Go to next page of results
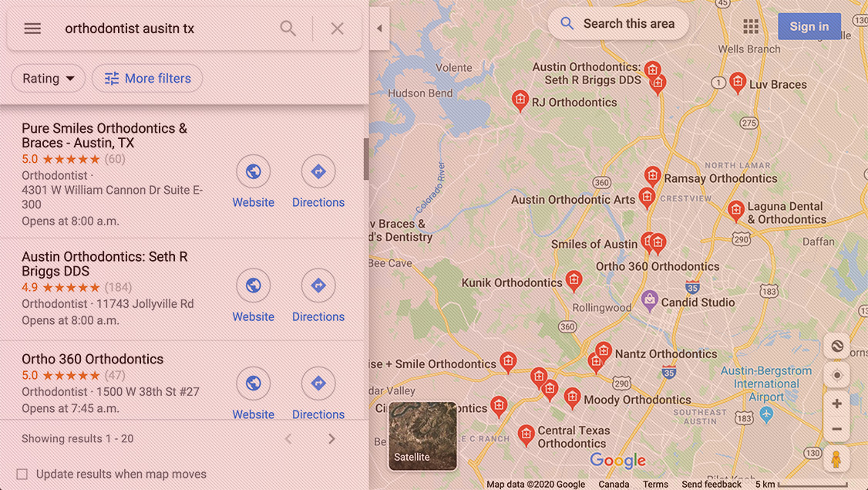The width and height of the screenshot is (868, 490). [x=331, y=439]
